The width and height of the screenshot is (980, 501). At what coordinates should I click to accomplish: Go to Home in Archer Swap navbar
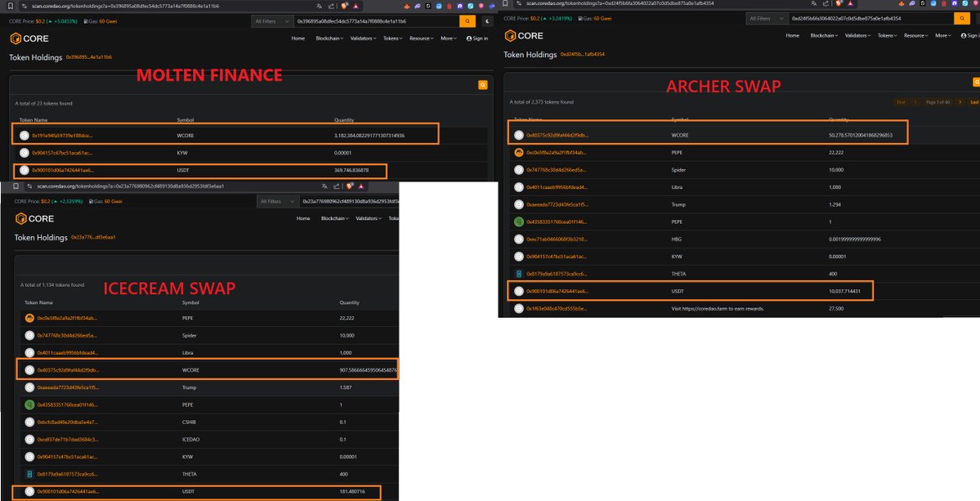pos(793,36)
